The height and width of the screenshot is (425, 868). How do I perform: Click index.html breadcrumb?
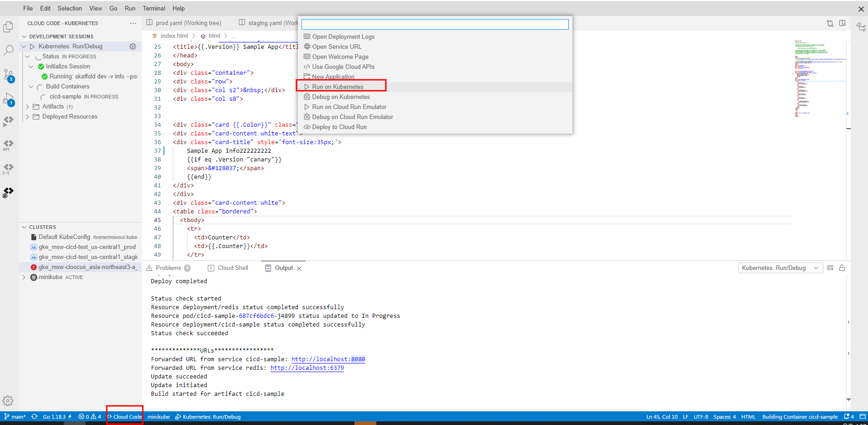[174, 36]
